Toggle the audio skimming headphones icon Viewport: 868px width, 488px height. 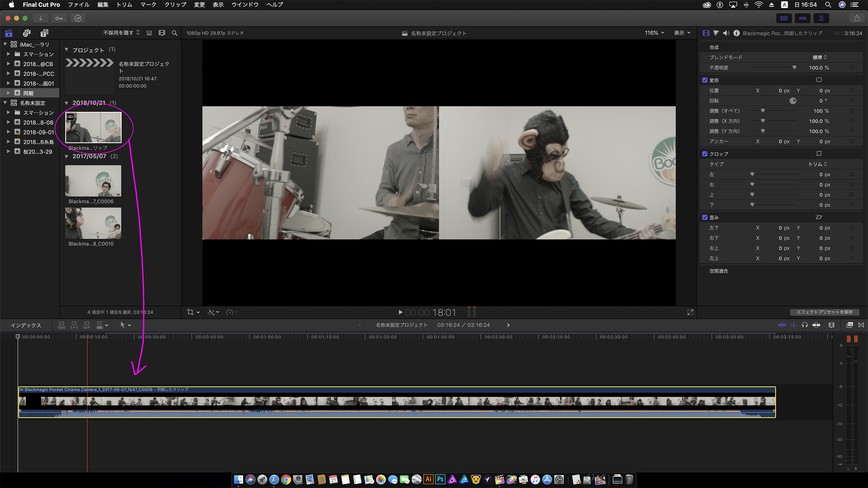804,325
